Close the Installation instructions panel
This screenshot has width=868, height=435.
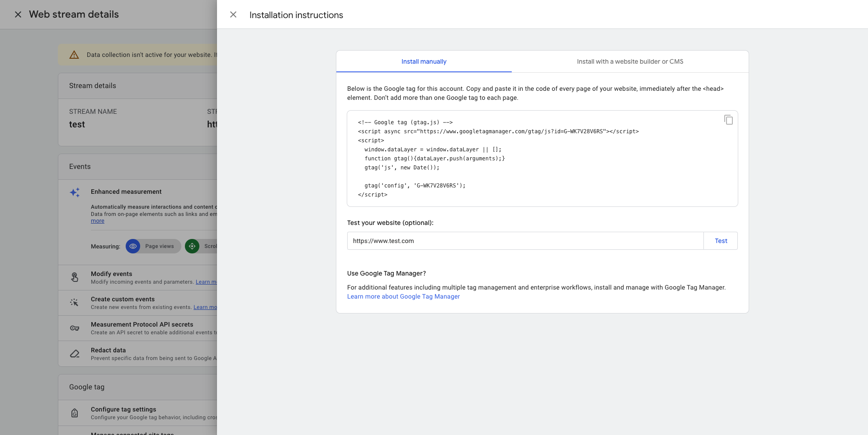coord(233,14)
